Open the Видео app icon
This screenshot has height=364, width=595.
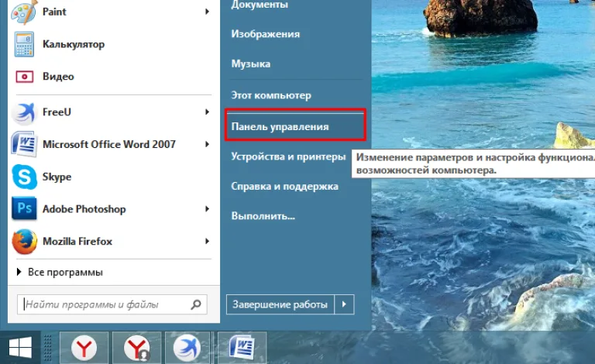[24, 77]
